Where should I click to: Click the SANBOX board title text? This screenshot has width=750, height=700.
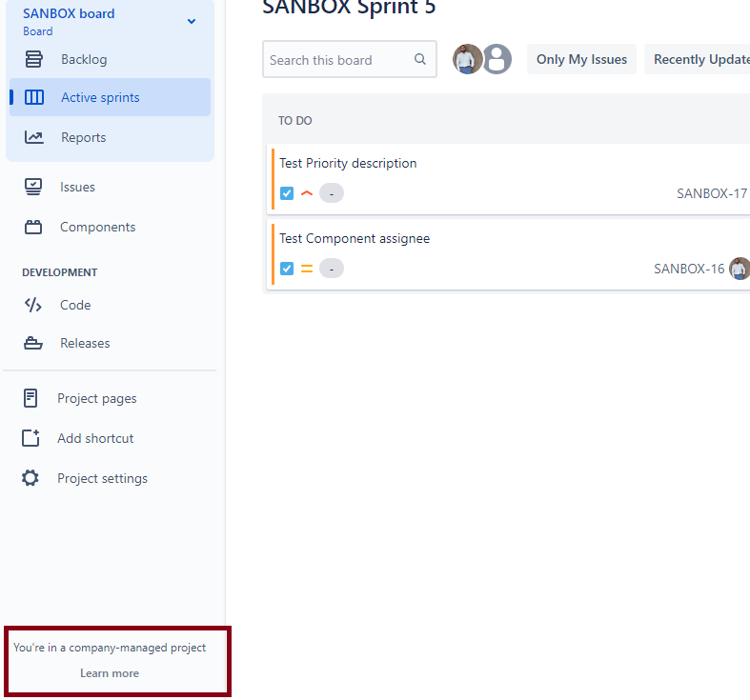[69, 13]
